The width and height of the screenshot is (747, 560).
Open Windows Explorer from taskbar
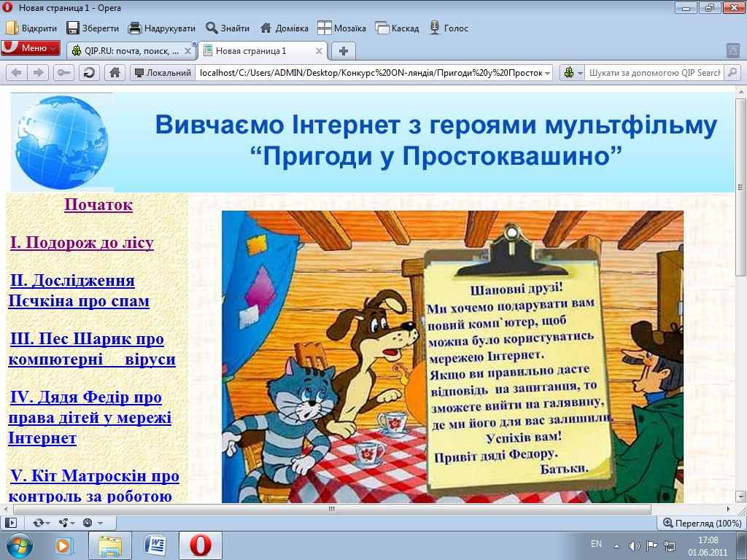click(110, 545)
